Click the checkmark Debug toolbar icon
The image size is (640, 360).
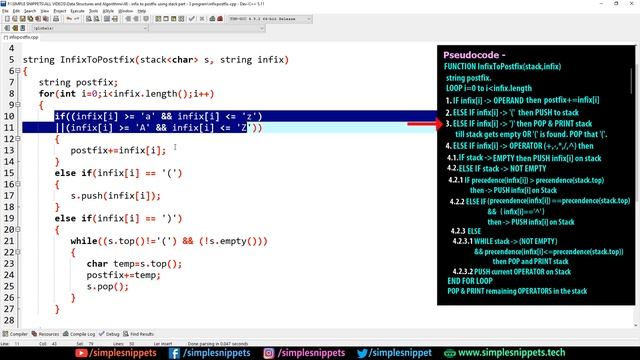[x=191, y=19]
